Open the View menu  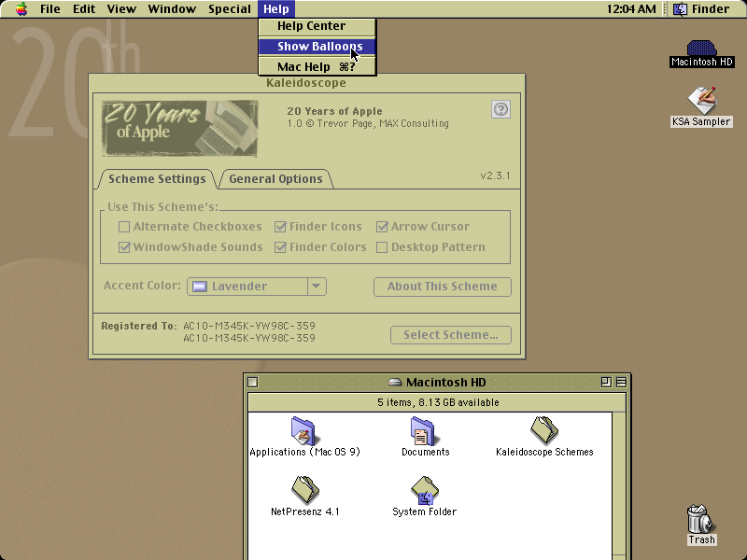click(x=121, y=9)
